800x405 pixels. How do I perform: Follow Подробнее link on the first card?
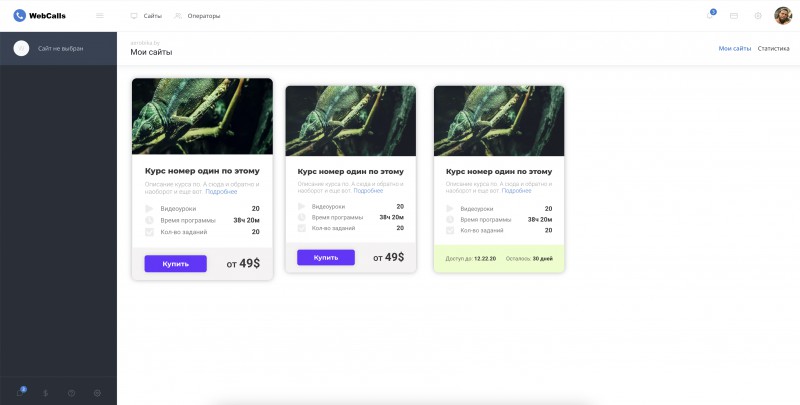[221, 191]
